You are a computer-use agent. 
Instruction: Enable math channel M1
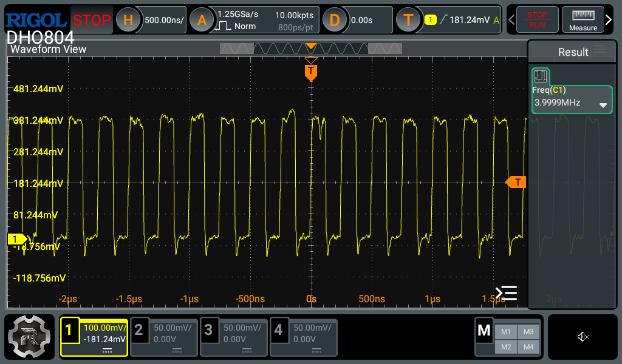coord(506,332)
